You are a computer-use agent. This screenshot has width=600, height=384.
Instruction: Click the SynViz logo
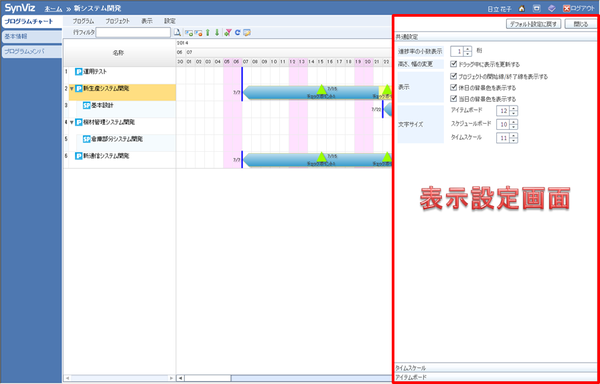[x=20, y=8]
